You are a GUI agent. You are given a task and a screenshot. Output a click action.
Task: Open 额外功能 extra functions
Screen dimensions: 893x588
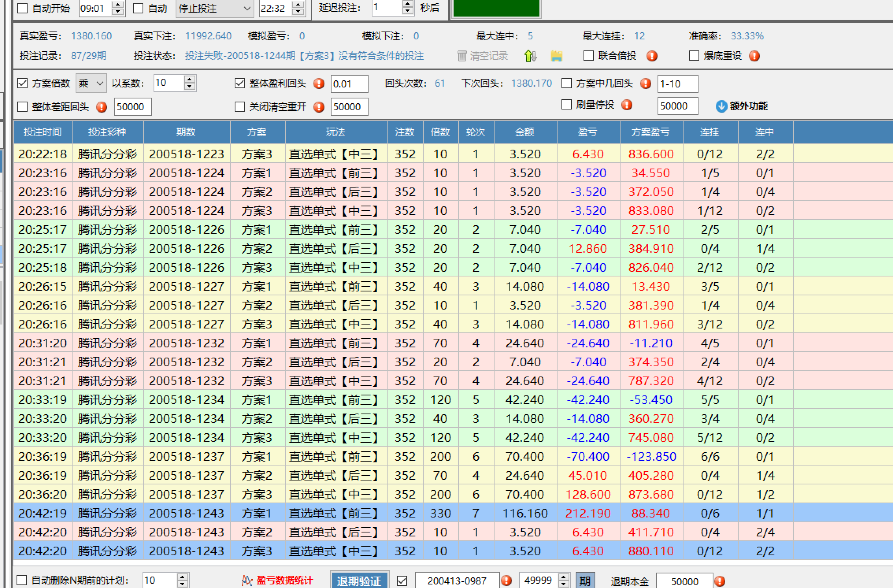pyautogui.click(x=742, y=106)
